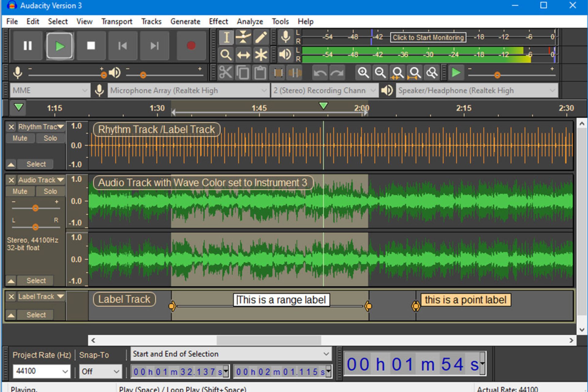Image resolution: width=588 pixels, height=392 pixels.
Task: Click Play-at-Speed green arrow
Action: [456, 73]
